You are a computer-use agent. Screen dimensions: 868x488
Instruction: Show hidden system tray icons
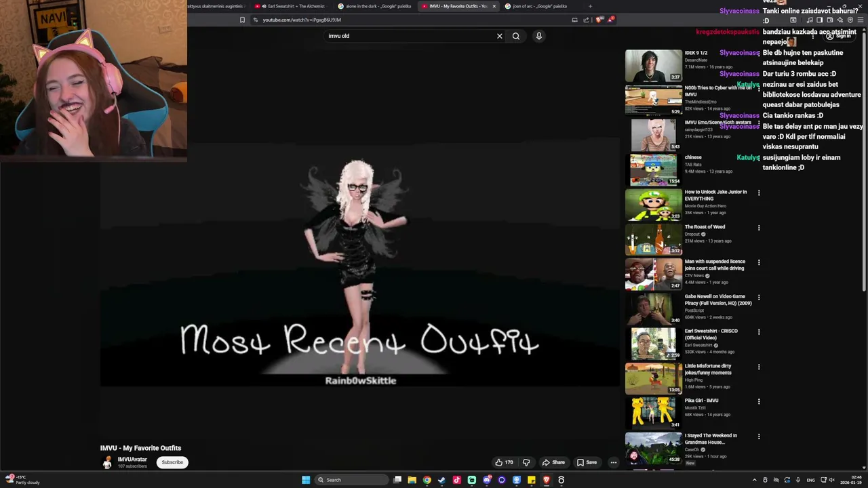point(754,480)
